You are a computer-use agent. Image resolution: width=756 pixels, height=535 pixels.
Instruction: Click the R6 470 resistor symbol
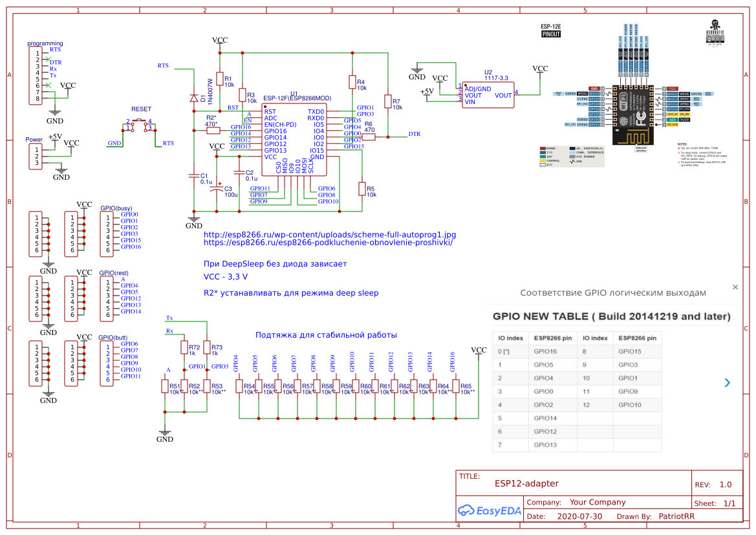(x=369, y=137)
